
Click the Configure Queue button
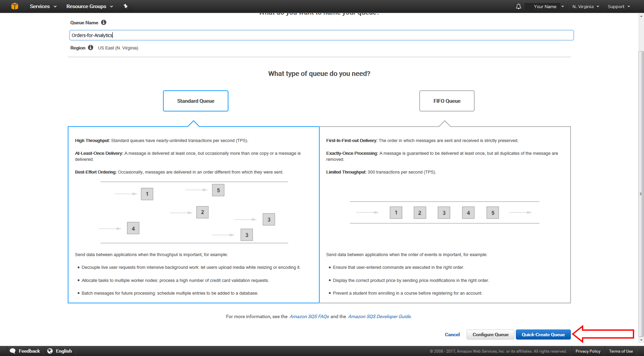490,334
